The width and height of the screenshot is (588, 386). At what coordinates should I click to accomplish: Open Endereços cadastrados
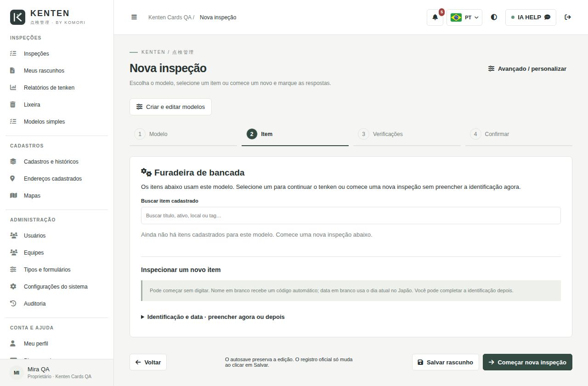57,179
